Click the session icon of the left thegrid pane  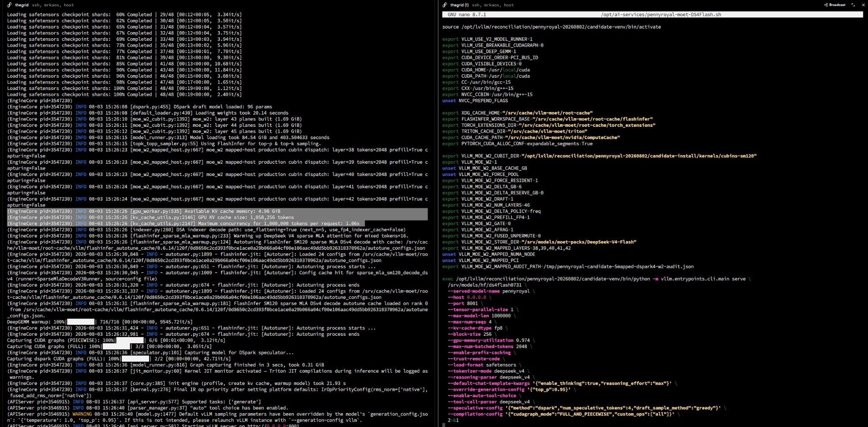pyautogui.click(x=9, y=5)
